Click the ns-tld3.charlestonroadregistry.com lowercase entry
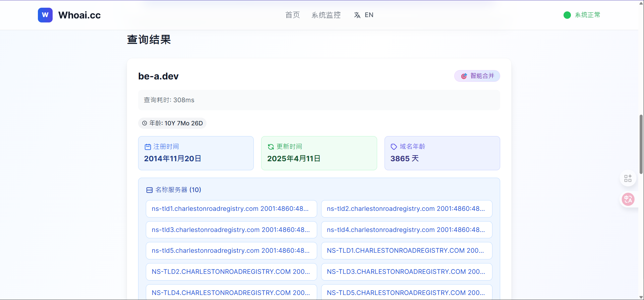This screenshot has height=300, width=644. tap(231, 230)
